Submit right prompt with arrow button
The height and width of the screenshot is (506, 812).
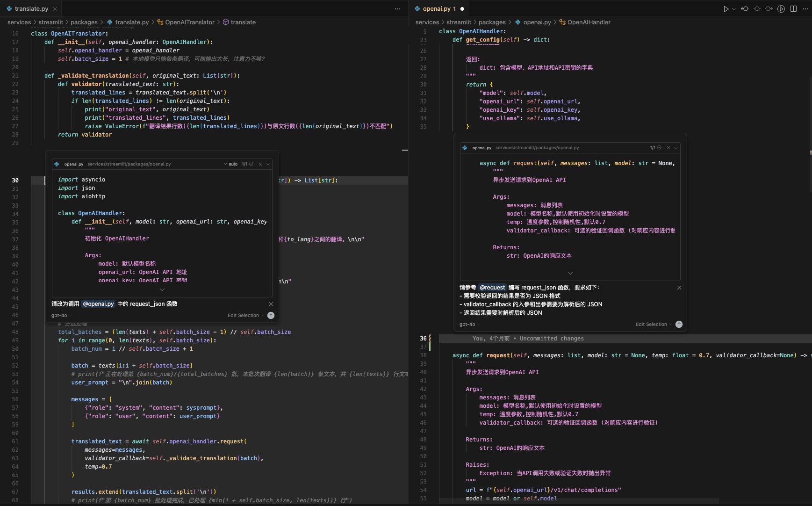coord(679,325)
